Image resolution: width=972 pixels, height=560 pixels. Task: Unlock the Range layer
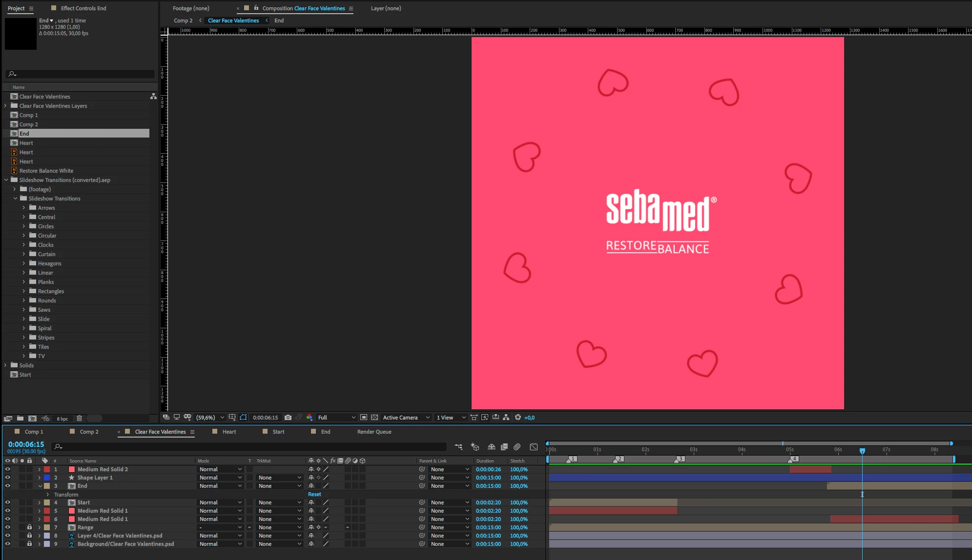coord(29,527)
